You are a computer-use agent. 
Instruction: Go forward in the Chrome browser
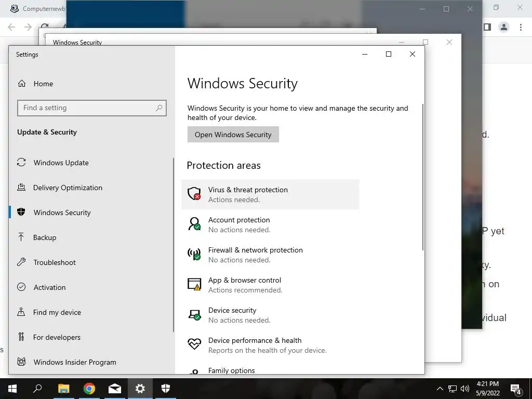tap(28, 27)
